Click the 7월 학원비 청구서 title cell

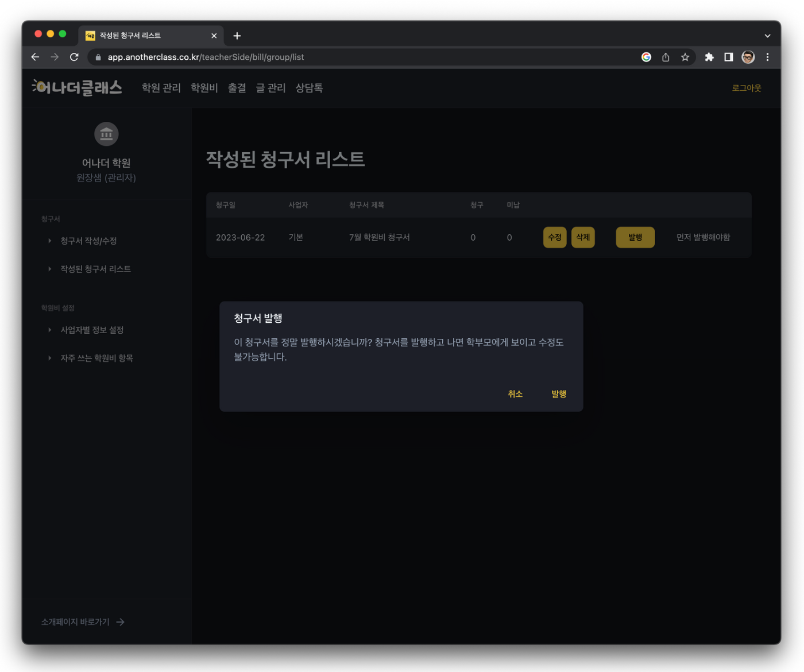pyautogui.click(x=380, y=237)
